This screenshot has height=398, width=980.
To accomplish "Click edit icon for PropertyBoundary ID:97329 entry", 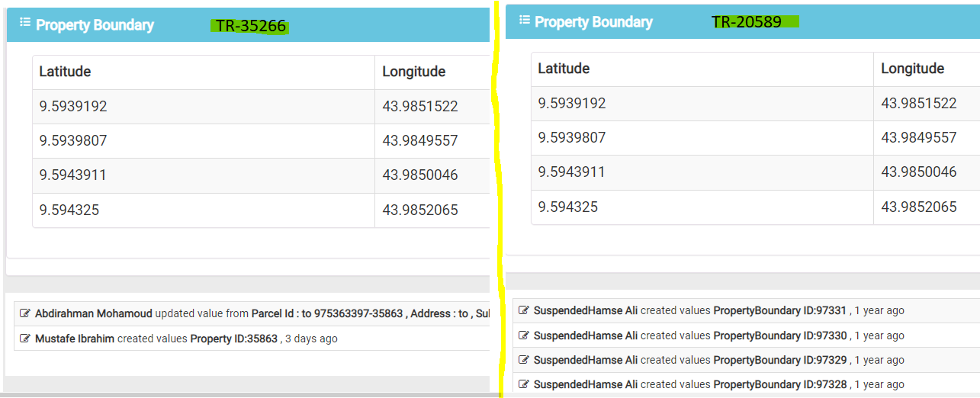I will coord(524,359).
